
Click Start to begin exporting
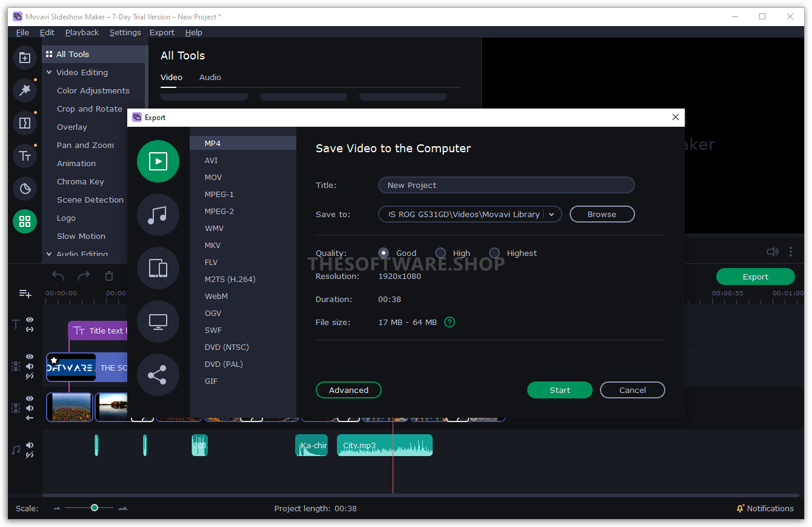(559, 390)
